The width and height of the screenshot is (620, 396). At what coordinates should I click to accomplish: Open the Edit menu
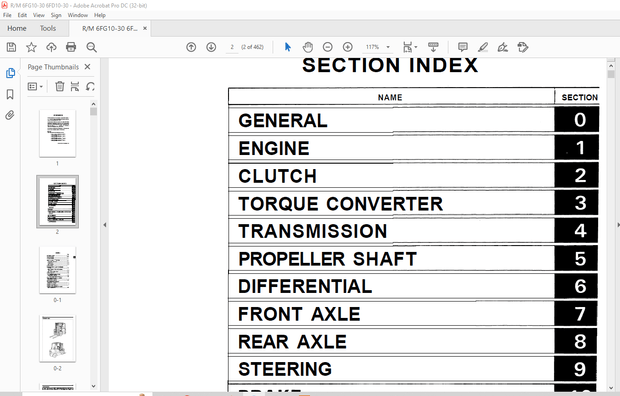(x=22, y=15)
